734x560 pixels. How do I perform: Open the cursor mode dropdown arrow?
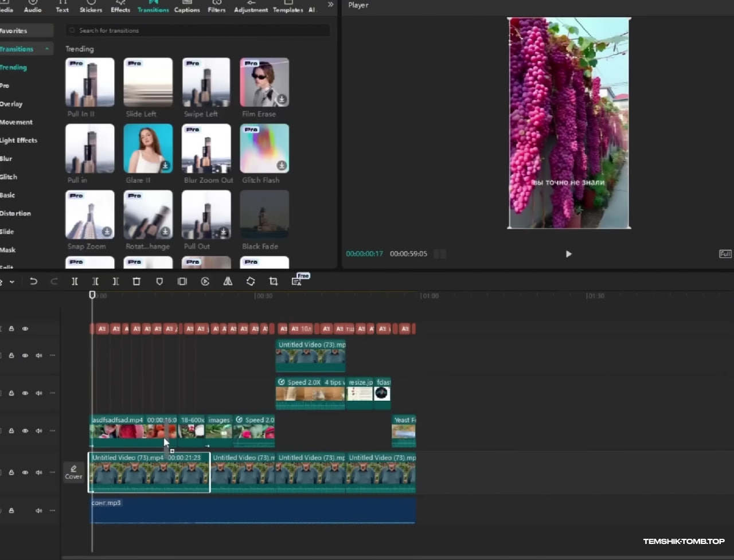coord(11,282)
